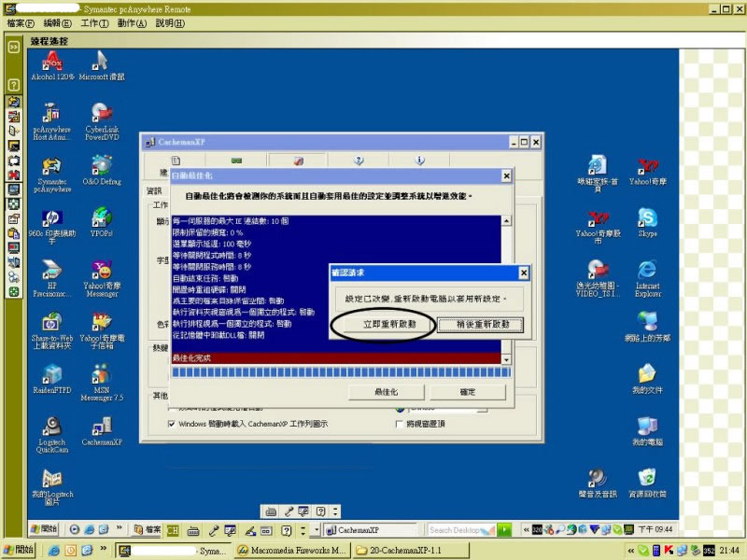Select the Yahoo!奇摩股市 desktop icon

(x=598, y=226)
